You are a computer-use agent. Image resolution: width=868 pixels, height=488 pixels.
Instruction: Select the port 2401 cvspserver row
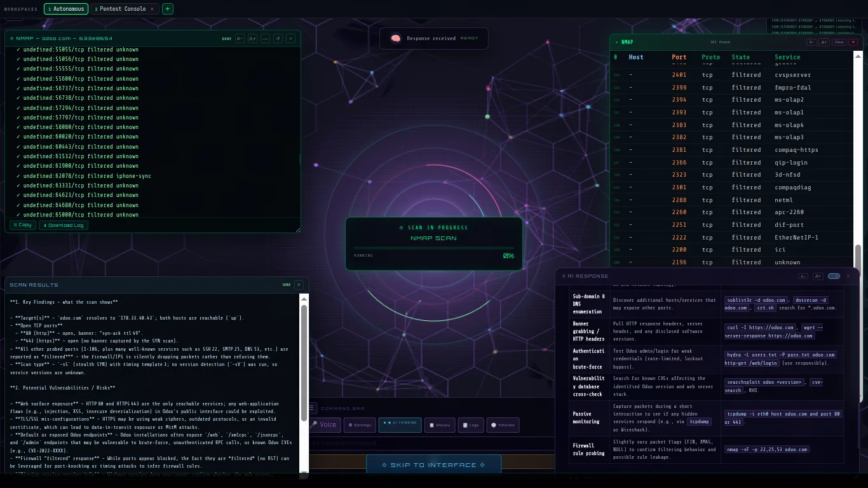click(732, 75)
